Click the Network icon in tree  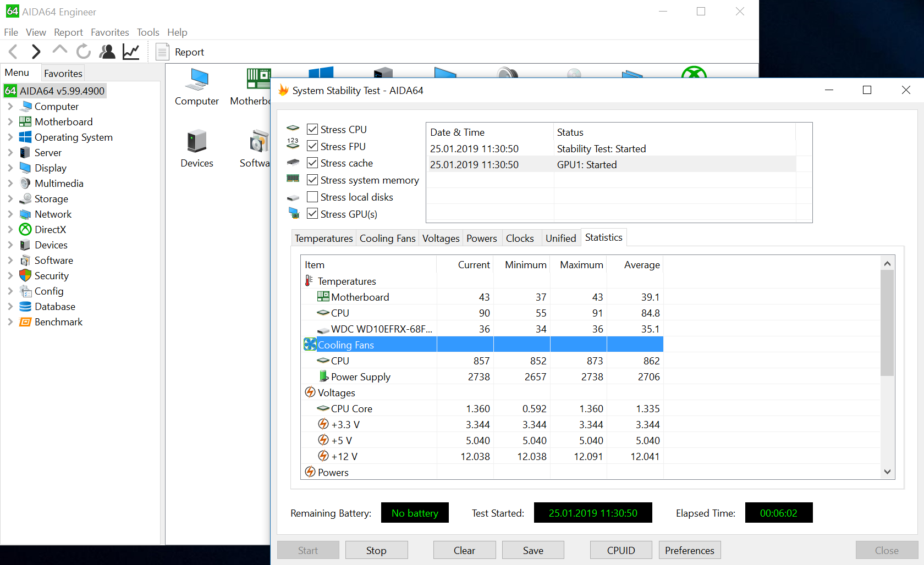point(25,214)
